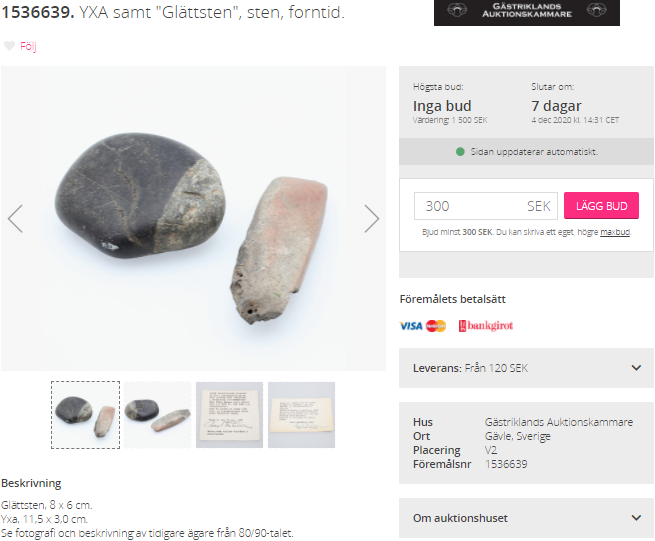
Task: Click the Mastercard payment logo
Action: (x=436, y=326)
